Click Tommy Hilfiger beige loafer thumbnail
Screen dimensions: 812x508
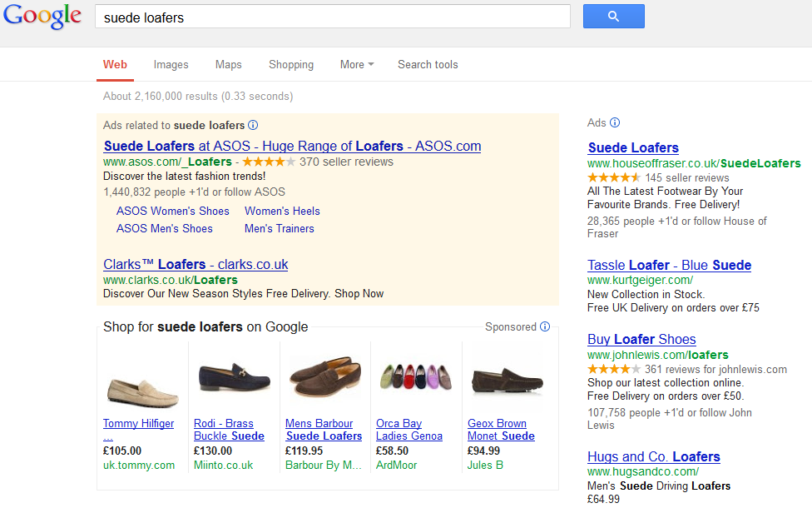point(142,392)
